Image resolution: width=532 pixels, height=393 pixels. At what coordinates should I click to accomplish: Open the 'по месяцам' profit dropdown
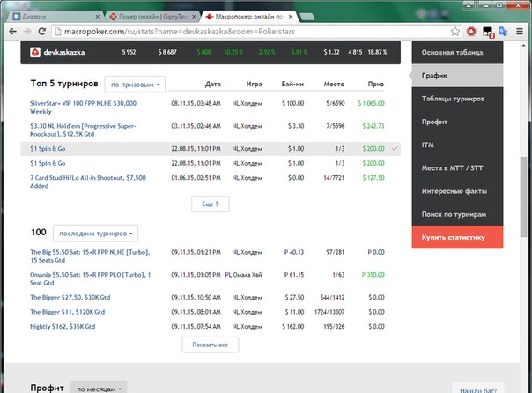pyautogui.click(x=99, y=389)
